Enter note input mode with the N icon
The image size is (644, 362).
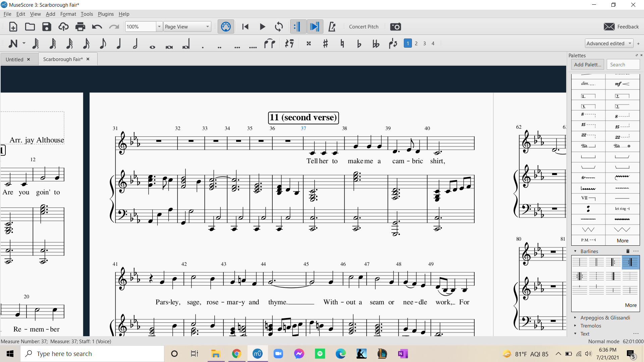13,44
